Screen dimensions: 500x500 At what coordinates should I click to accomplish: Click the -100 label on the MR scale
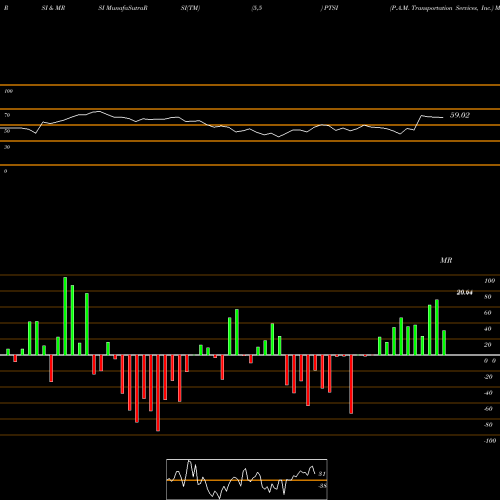490,441
